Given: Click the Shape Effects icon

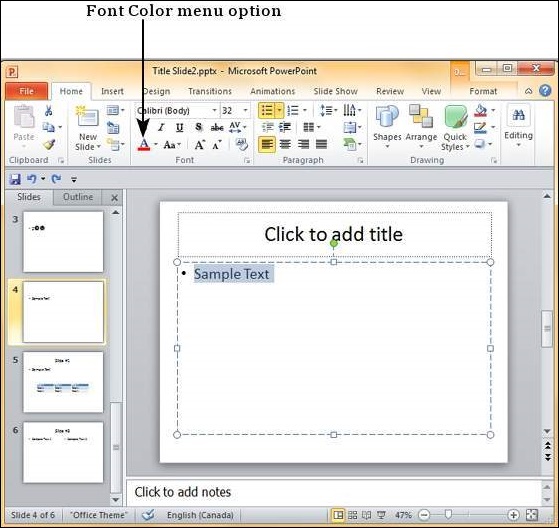Looking at the screenshot, I should coord(480,144).
